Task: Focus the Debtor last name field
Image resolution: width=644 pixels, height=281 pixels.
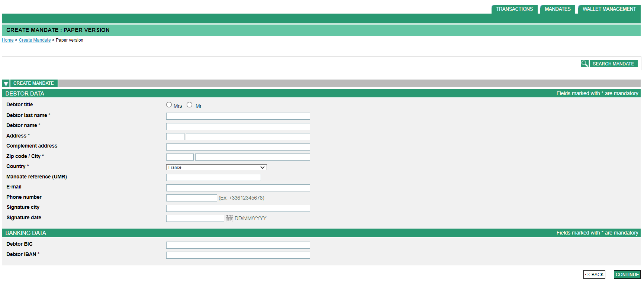Action: pyautogui.click(x=238, y=116)
